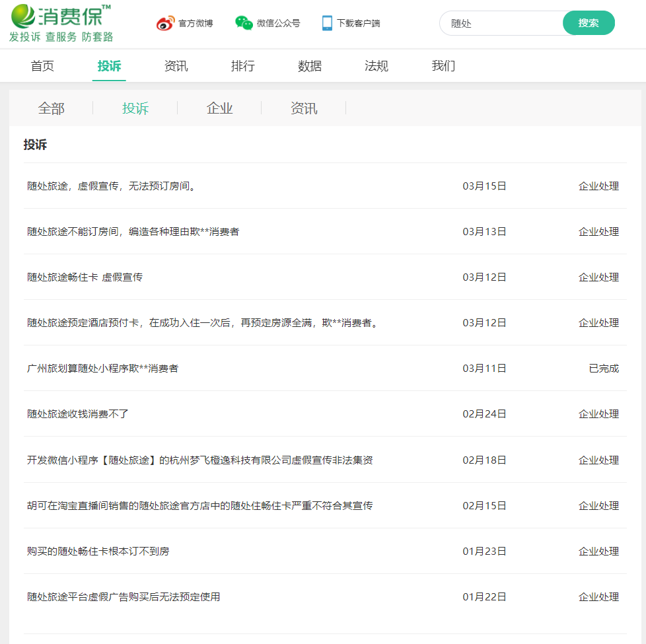Focus the search field containing 随处
Viewport: 646px width, 644px height.
501,23
